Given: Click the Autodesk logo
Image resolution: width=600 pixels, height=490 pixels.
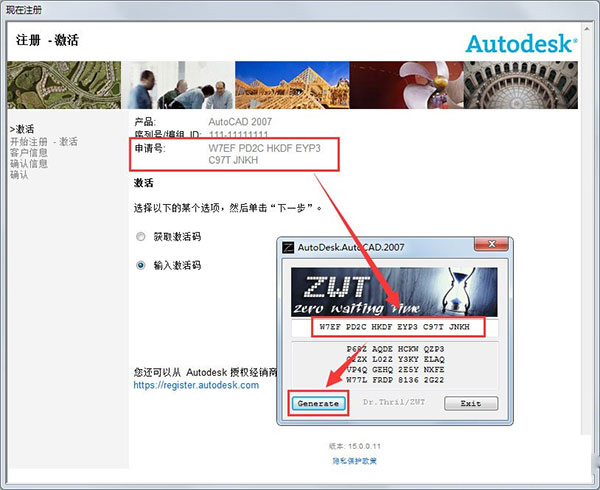Looking at the screenshot, I should coord(521,43).
